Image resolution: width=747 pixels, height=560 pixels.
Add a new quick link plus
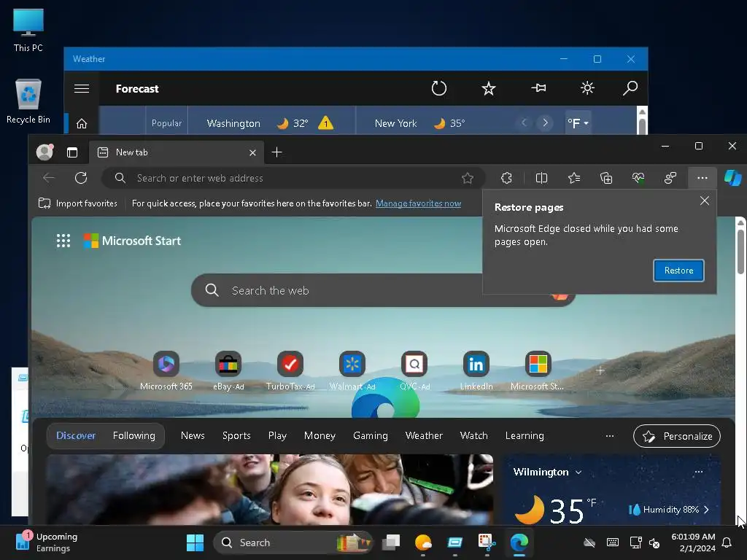tap(600, 370)
